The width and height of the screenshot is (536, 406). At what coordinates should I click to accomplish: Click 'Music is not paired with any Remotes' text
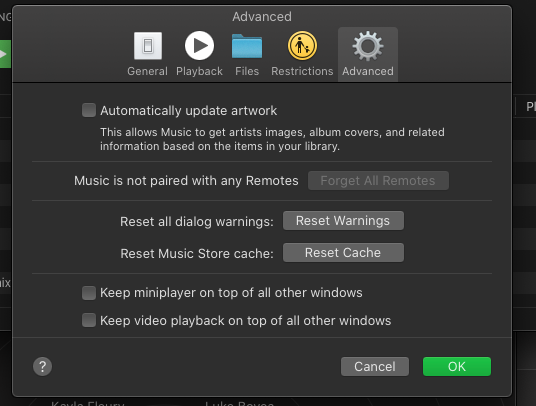click(x=186, y=181)
